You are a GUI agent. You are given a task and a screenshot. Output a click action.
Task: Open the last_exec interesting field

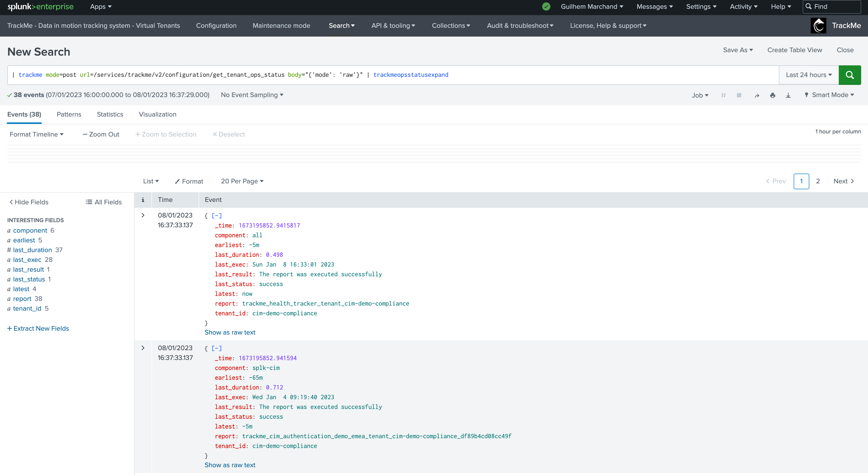click(27, 259)
